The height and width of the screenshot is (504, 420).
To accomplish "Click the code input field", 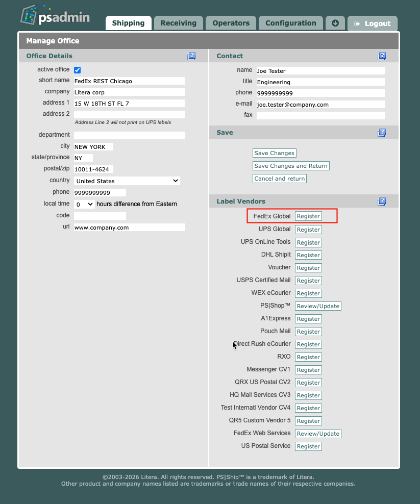I will [x=100, y=216].
